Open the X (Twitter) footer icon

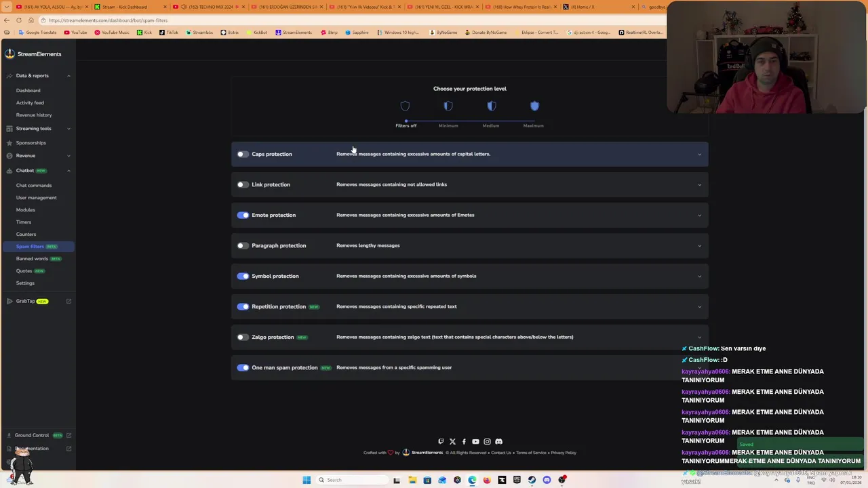(x=452, y=442)
